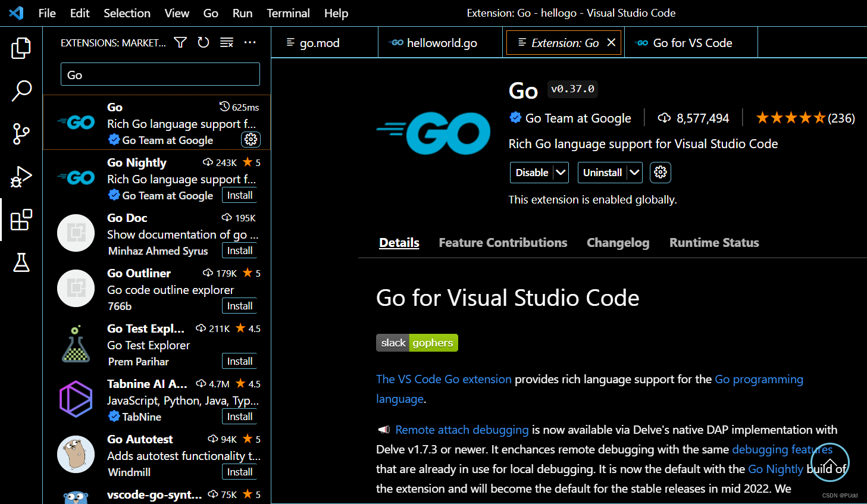Open Run and Debug view
Screen dimensions: 867x504
pos(21,177)
